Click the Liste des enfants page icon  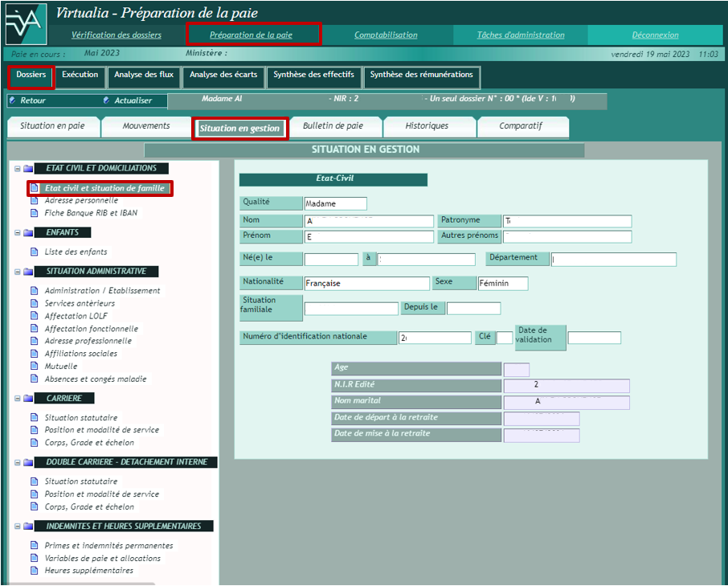tap(35, 252)
